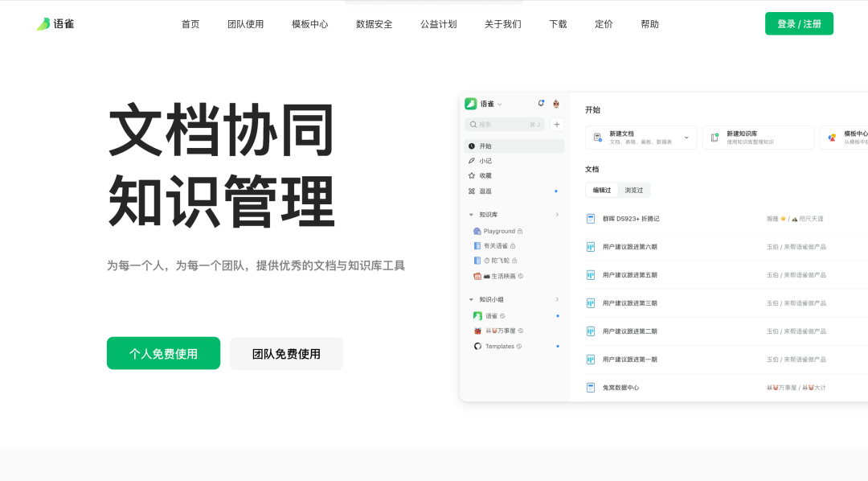Click the 万事屋 group gift icon
868x481 pixels.
click(477, 331)
